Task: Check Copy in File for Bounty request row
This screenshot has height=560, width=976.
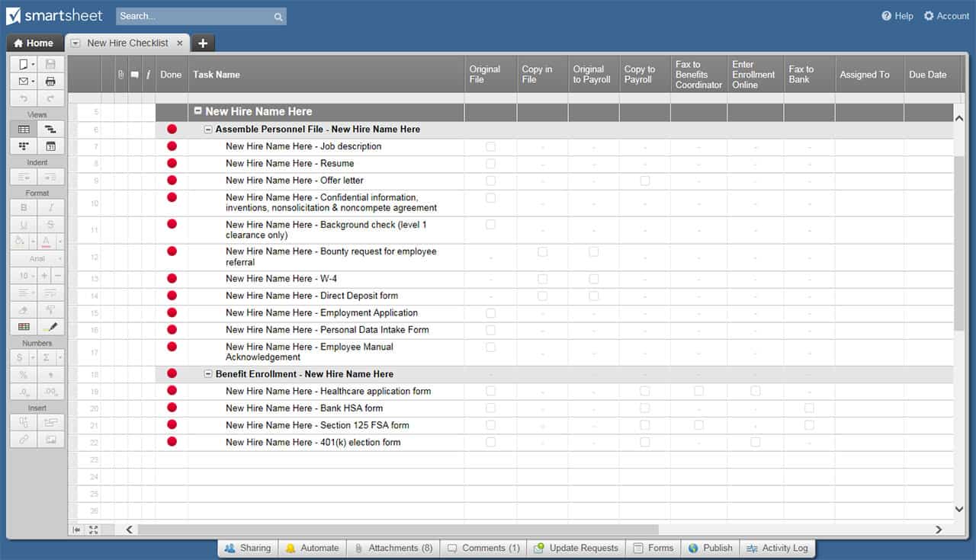Action: (x=542, y=251)
